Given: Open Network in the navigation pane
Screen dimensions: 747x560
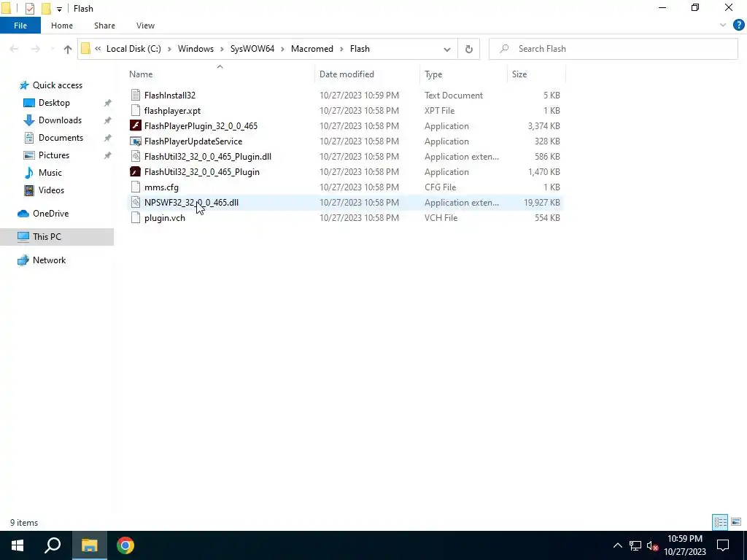Looking at the screenshot, I should click(x=49, y=260).
